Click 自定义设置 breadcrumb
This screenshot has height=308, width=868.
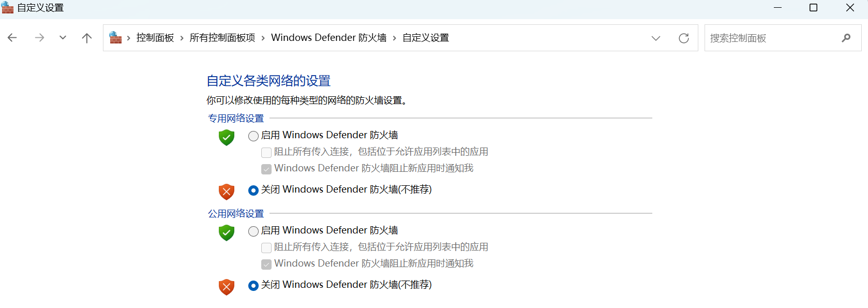click(426, 38)
